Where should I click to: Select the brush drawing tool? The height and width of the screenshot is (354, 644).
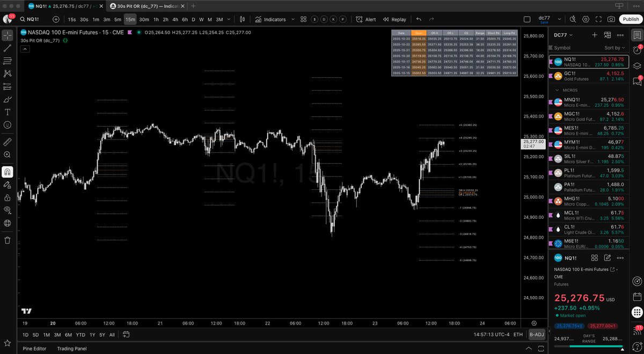pos(8,100)
